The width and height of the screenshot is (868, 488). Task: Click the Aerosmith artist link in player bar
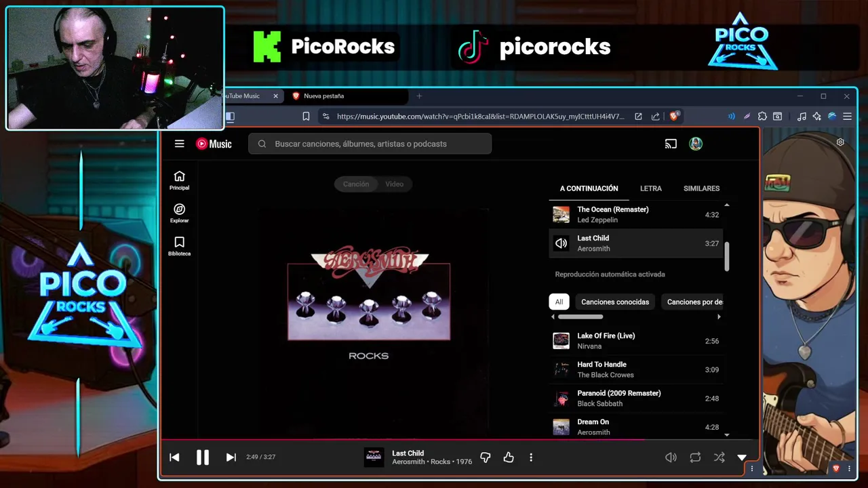[x=408, y=462]
